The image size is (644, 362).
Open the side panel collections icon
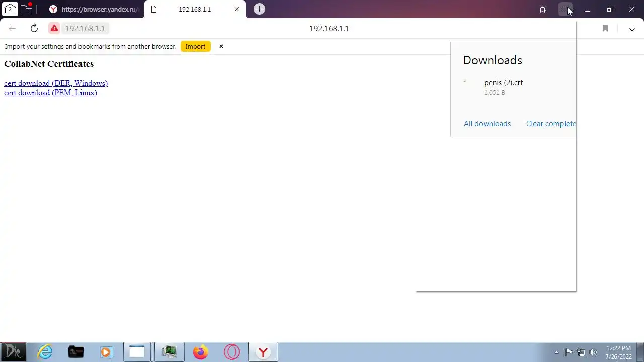(543, 9)
